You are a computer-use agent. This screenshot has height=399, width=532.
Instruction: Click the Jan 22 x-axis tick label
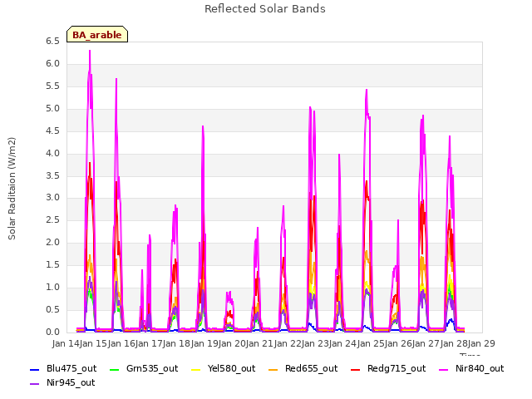pos(288,343)
